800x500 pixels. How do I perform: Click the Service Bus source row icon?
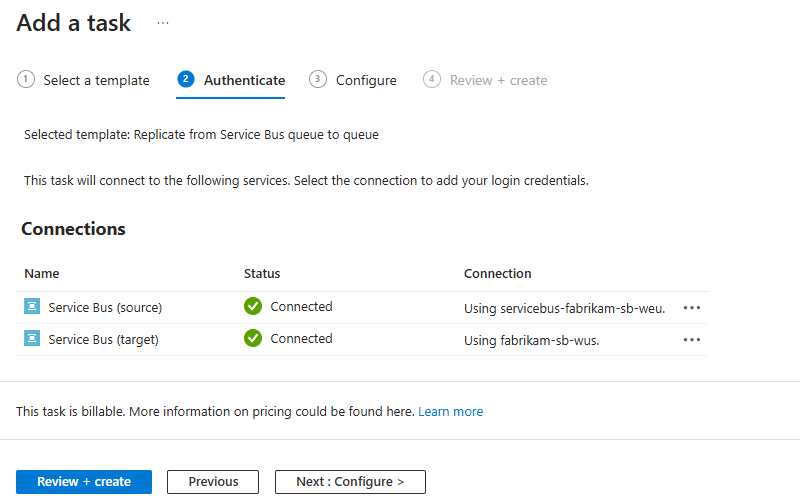click(31, 307)
